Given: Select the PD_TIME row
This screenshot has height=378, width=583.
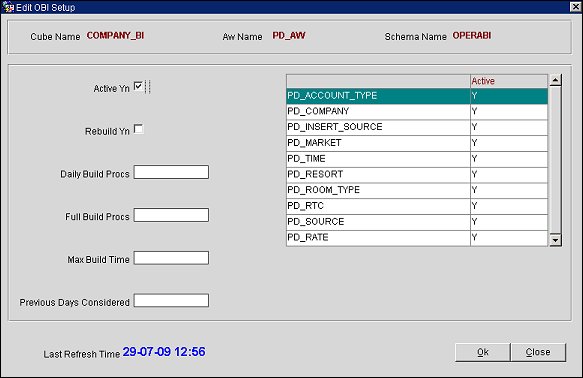Looking at the screenshot, I should tap(417, 159).
